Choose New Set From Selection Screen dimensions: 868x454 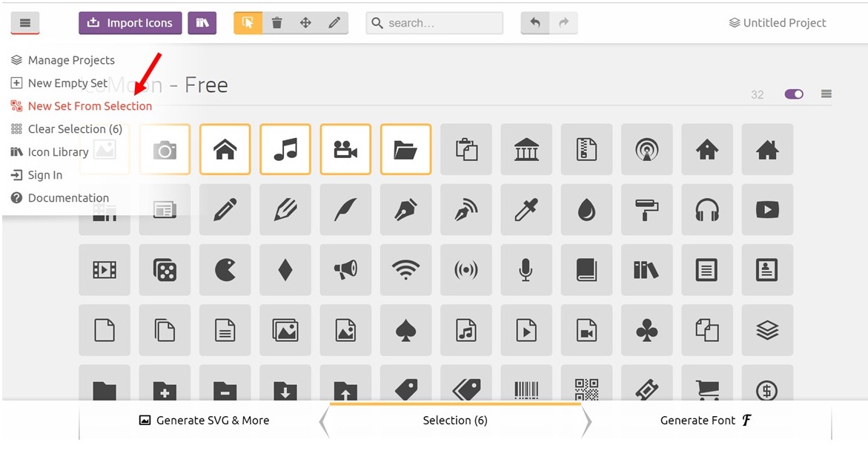(90, 106)
